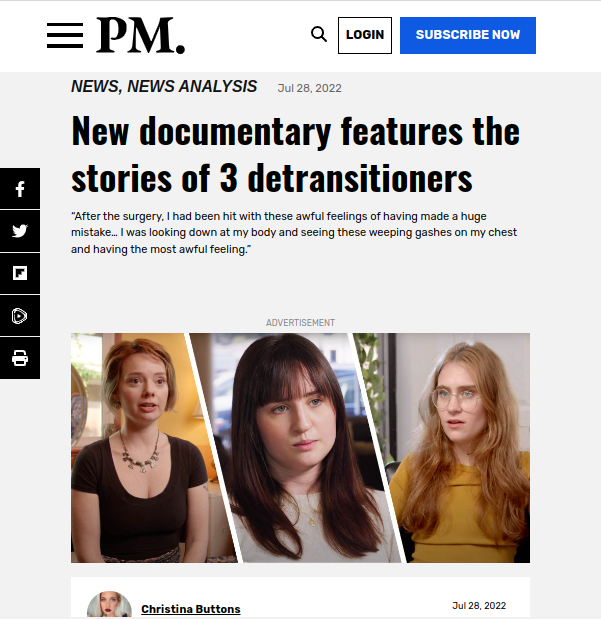Share article on Facebook
601x619 pixels.
point(20,189)
